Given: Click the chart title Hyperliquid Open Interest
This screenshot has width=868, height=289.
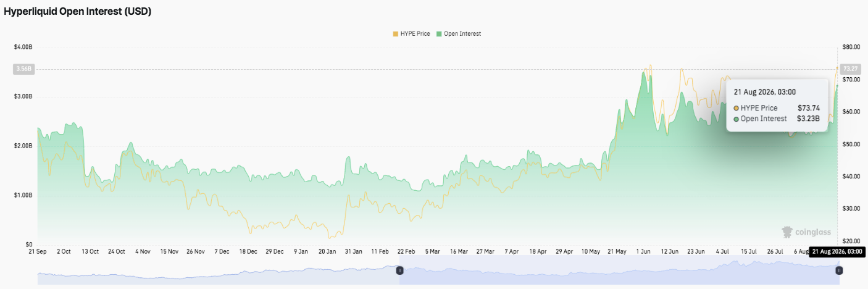Looking at the screenshot, I should (78, 11).
